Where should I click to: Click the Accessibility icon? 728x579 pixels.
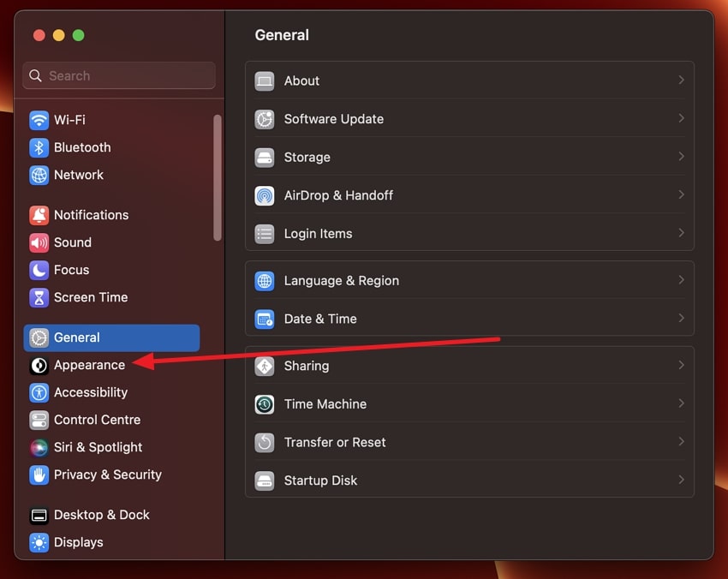[38, 392]
